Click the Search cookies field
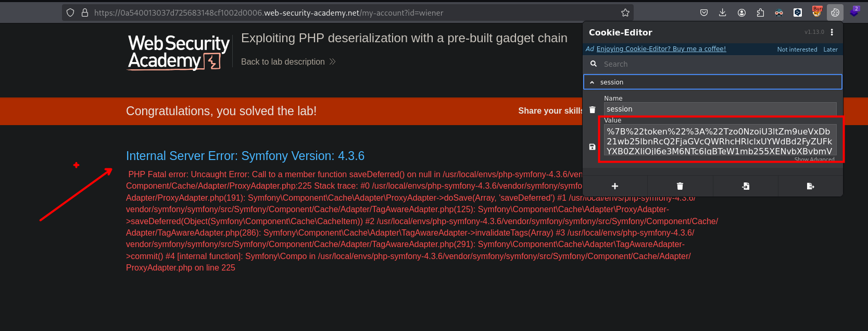The image size is (868, 331). 719,64
